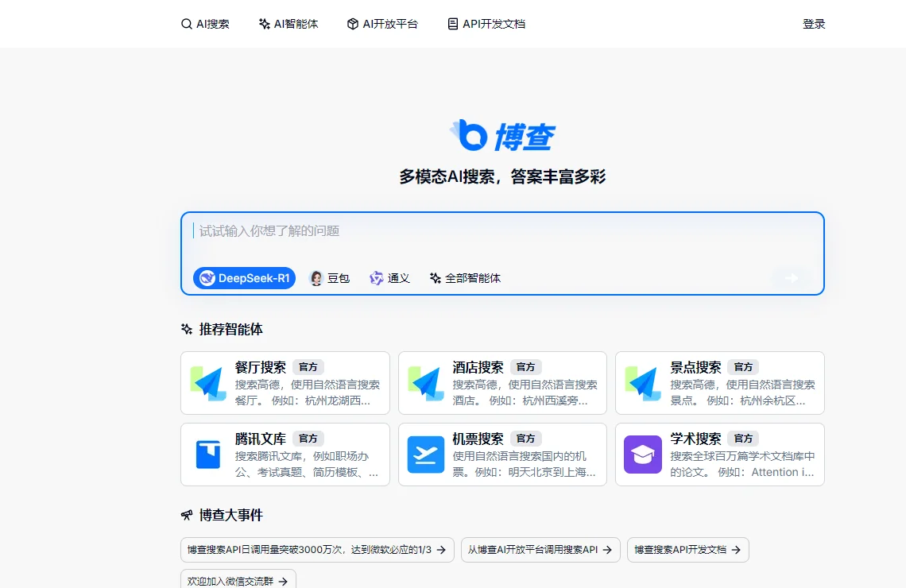Screen dimensions: 906x588
Task: Click the arrow on 3000万次 news chip
Action: [441, 550]
